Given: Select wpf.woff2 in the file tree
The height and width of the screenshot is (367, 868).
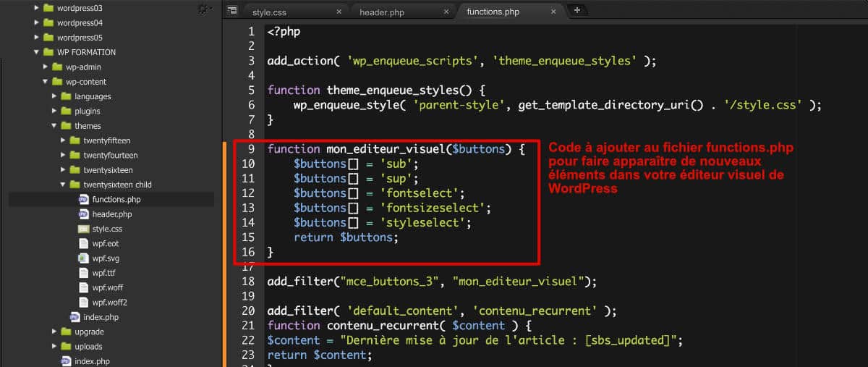Looking at the screenshot, I should (x=109, y=303).
